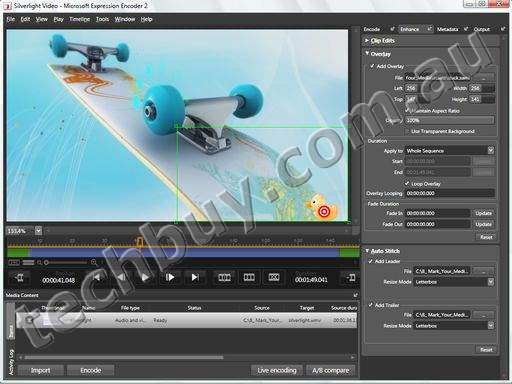512x384 pixels.
Task: Undock the Output panel with its pin icon
Action: point(502,29)
